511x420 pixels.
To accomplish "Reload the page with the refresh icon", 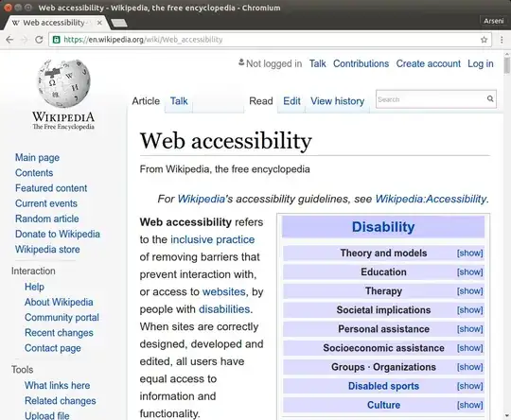I will pos(39,40).
